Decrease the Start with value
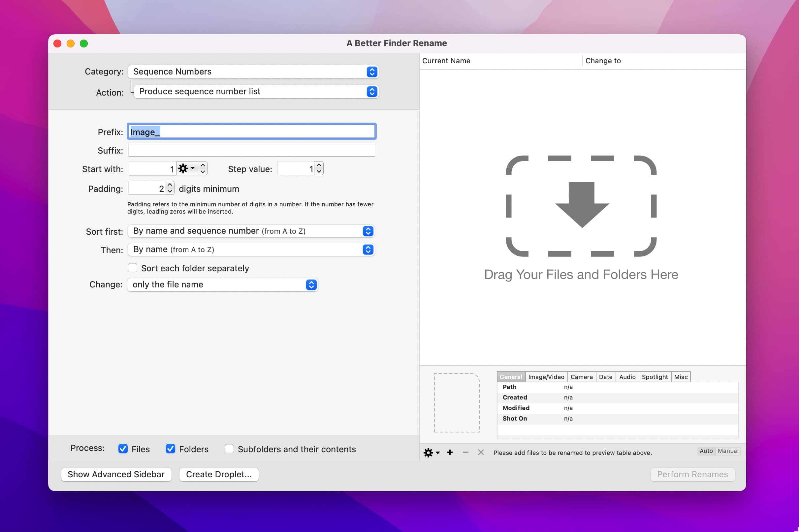This screenshot has height=532, width=799. coord(203,172)
